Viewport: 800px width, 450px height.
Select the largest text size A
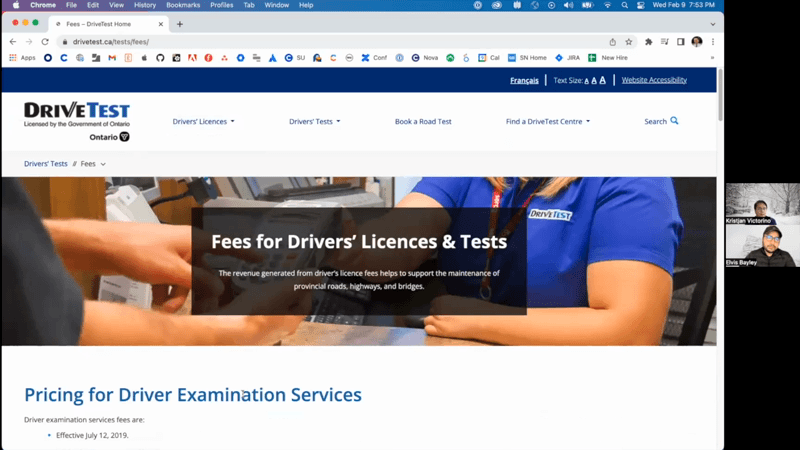(603, 80)
